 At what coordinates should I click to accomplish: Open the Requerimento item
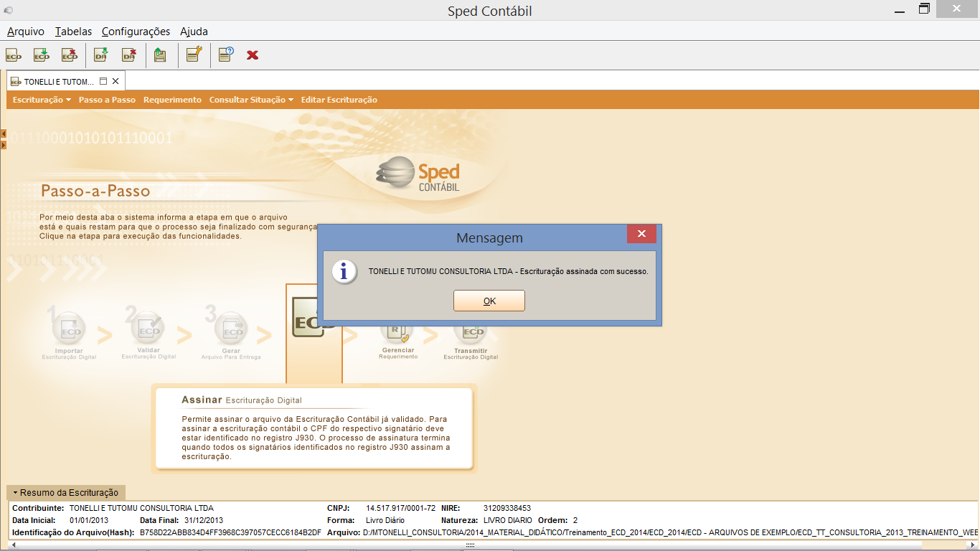[172, 100]
